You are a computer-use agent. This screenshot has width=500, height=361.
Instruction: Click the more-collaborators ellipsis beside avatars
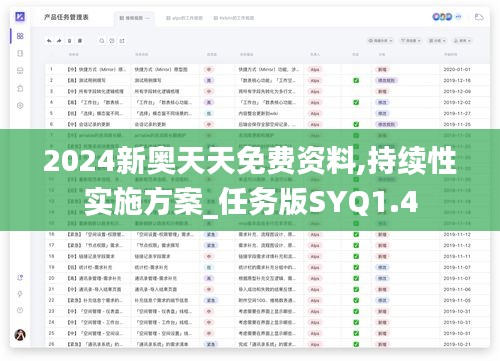pyautogui.click(x=459, y=16)
